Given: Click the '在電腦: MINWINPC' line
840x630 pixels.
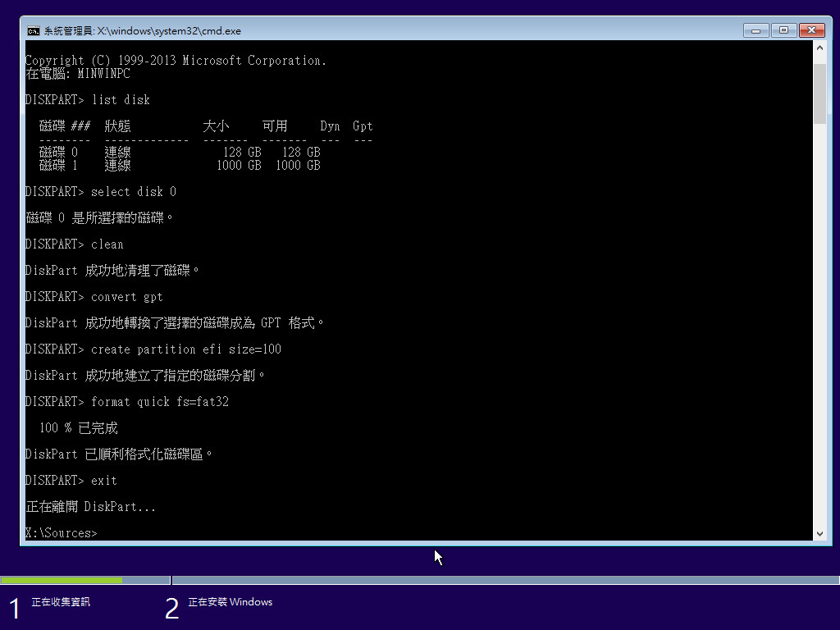Looking at the screenshot, I should point(78,73).
